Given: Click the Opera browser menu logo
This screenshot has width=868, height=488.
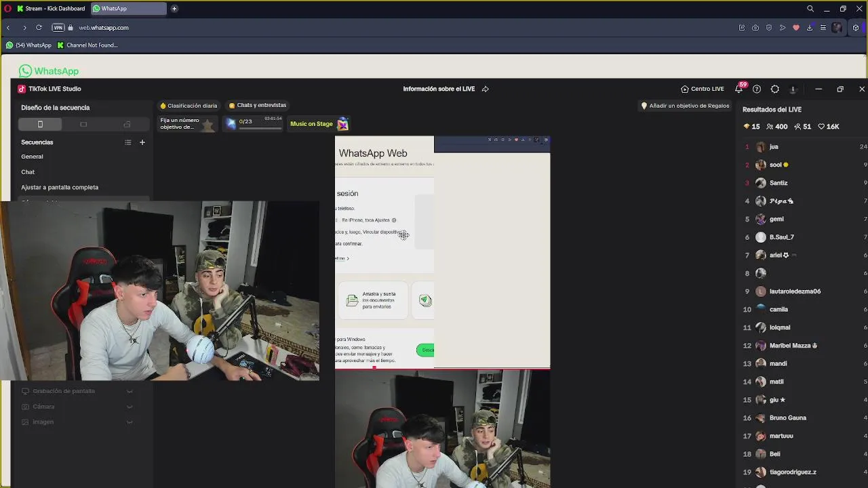Looking at the screenshot, I should click(7, 9).
